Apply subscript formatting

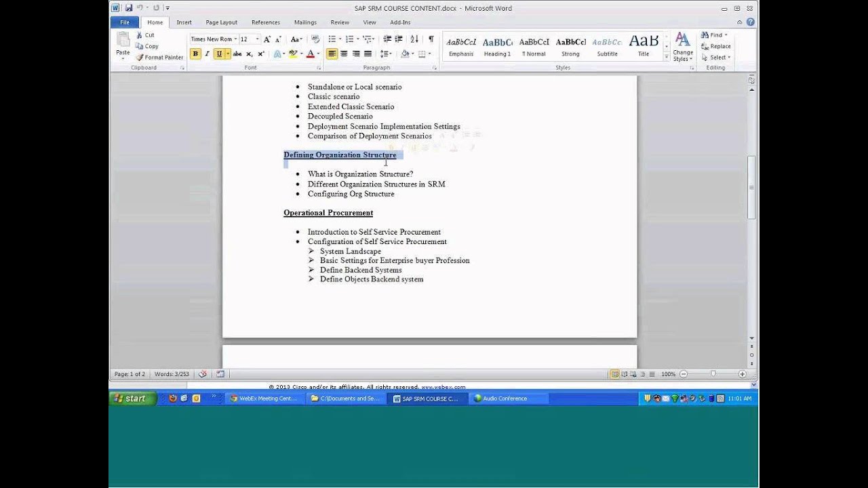click(x=250, y=54)
